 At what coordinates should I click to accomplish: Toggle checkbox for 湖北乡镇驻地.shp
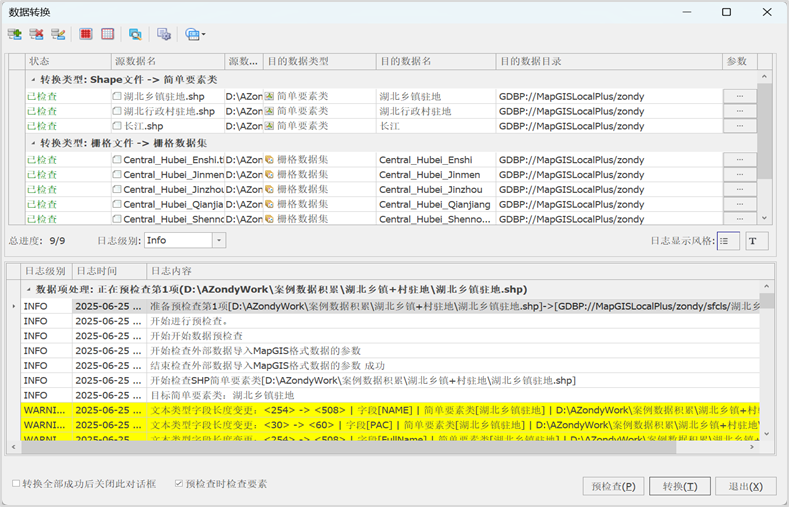point(117,96)
